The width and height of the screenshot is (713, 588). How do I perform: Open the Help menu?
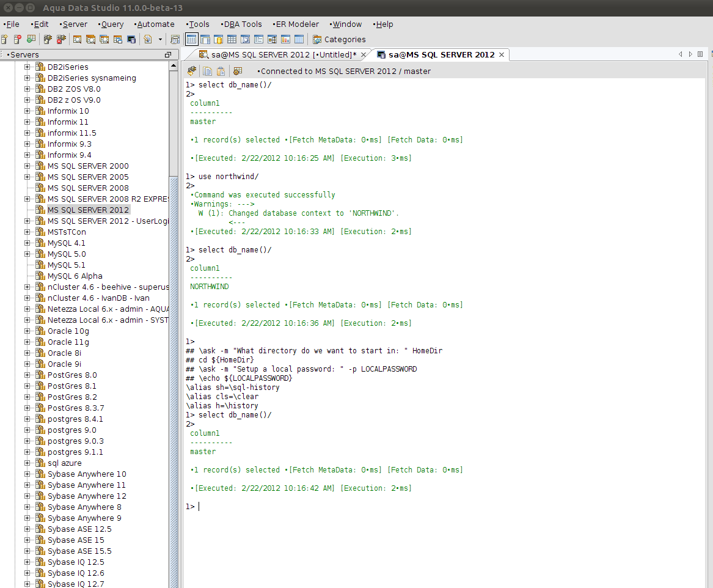(x=383, y=24)
